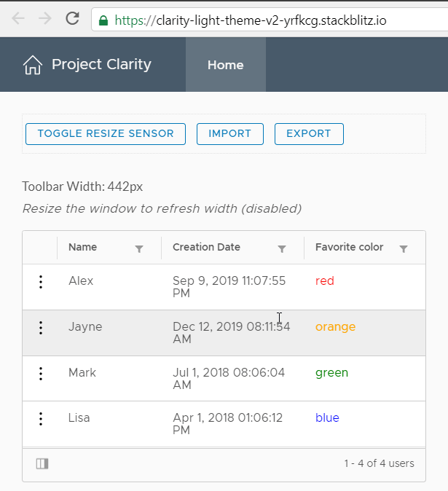The width and height of the screenshot is (448, 491).
Task: Click the browser address bar URL
Action: point(270,20)
